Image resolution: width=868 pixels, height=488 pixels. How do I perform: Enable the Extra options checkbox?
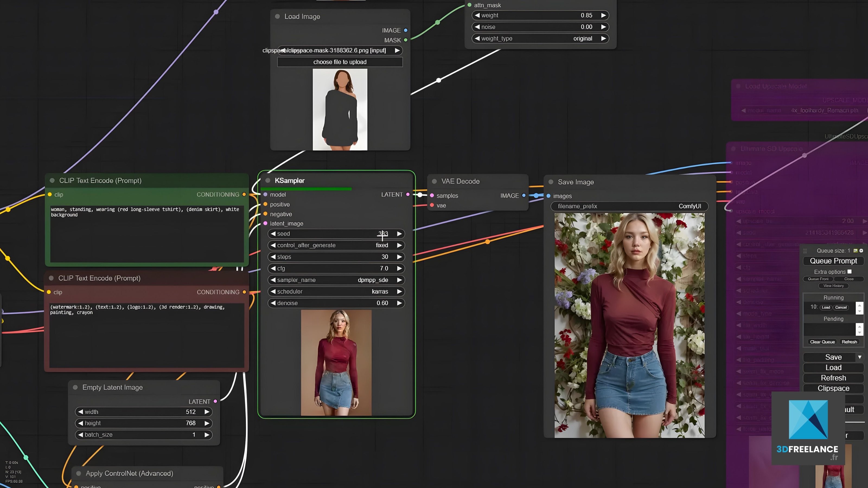point(850,271)
